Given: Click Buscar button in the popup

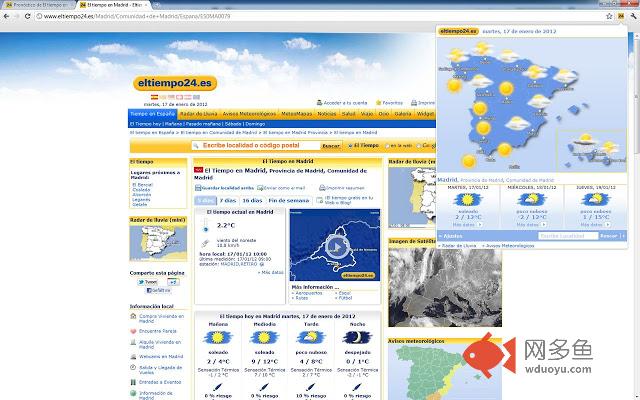Looking at the screenshot, I should coord(609,236).
